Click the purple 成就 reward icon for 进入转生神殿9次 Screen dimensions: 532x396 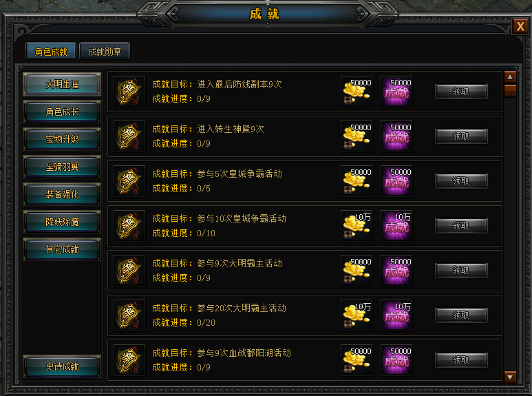(396, 136)
